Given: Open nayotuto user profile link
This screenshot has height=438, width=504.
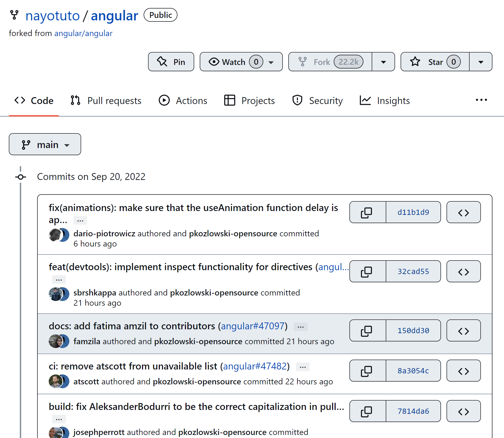Looking at the screenshot, I should 53,16.
